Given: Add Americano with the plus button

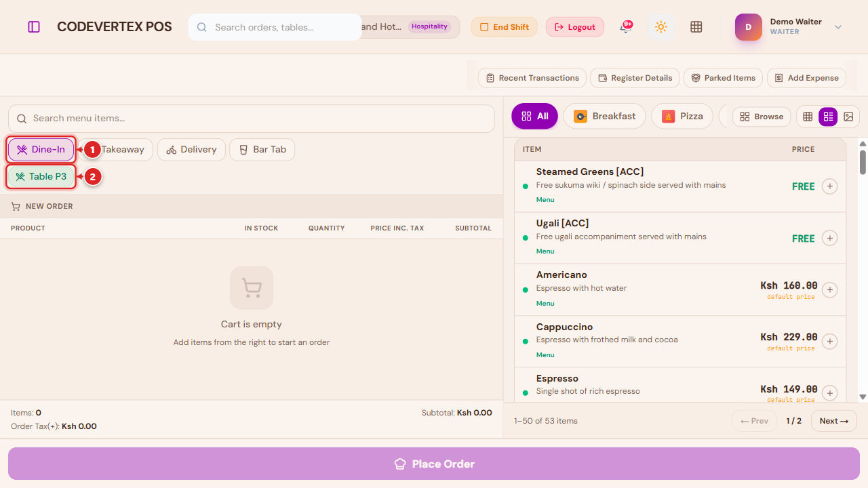Looking at the screenshot, I should [x=829, y=290].
